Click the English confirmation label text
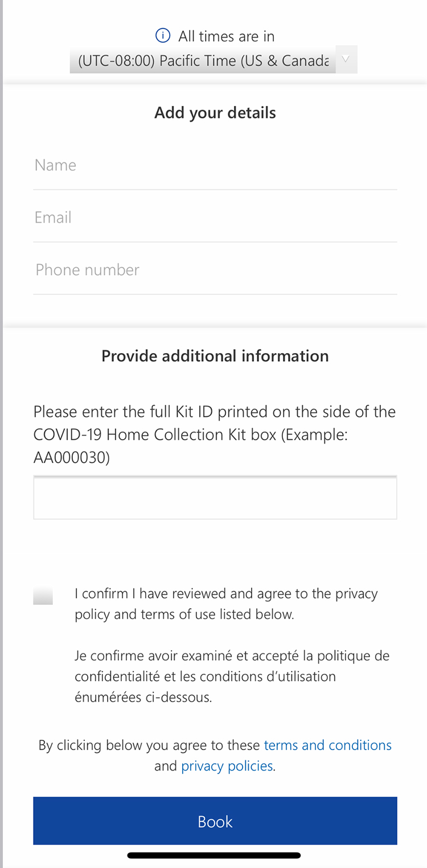The width and height of the screenshot is (427, 868). click(227, 604)
